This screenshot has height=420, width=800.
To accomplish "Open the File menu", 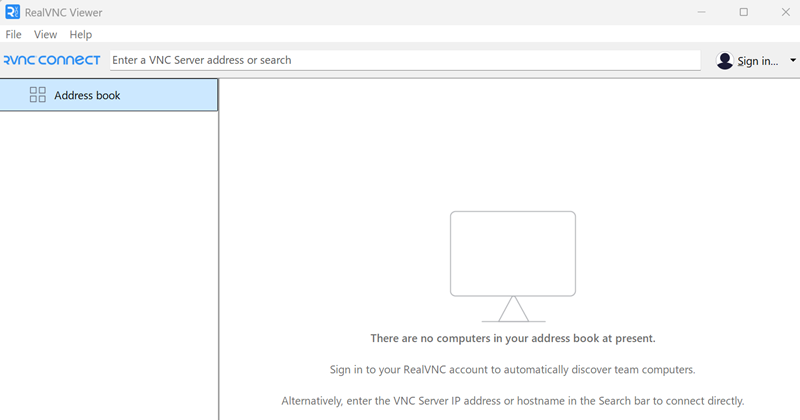I will pos(13,34).
